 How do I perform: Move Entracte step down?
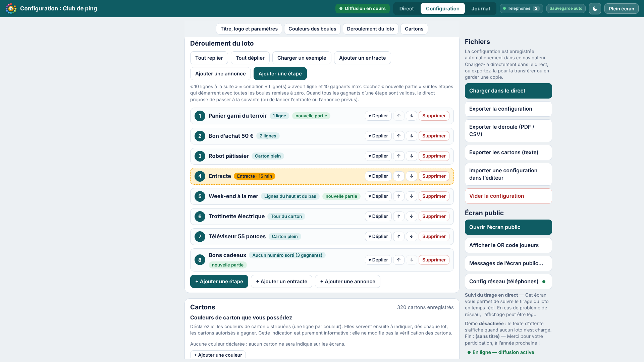pyautogui.click(x=411, y=176)
